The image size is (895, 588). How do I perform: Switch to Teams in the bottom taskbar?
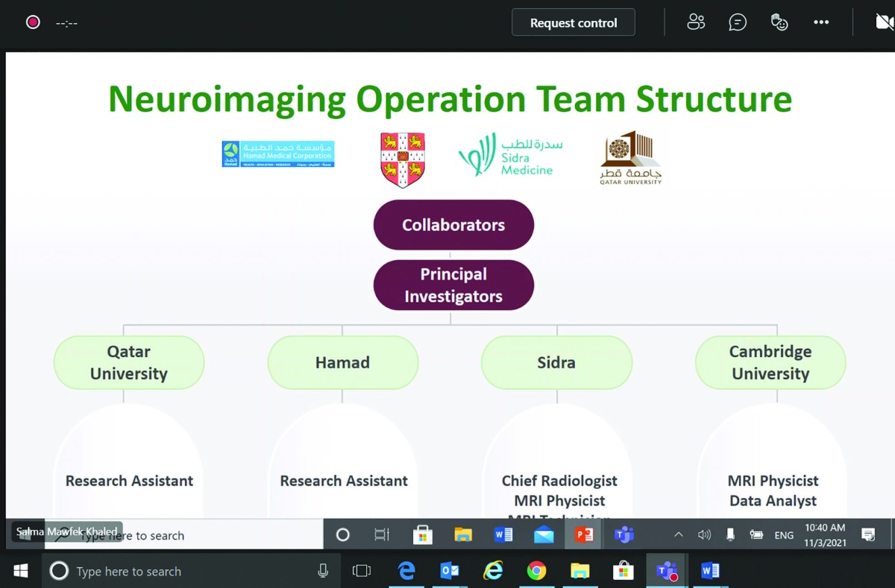coord(666,571)
